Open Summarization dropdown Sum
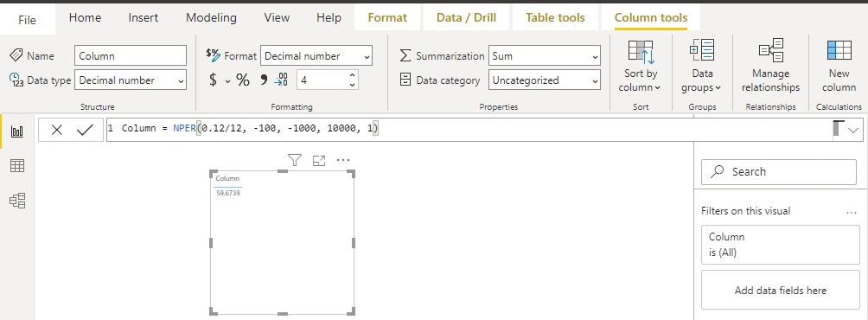 pyautogui.click(x=544, y=56)
